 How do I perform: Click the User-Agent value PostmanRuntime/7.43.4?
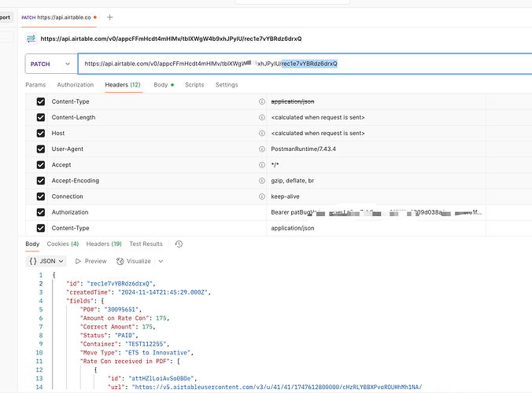[303, 149]
